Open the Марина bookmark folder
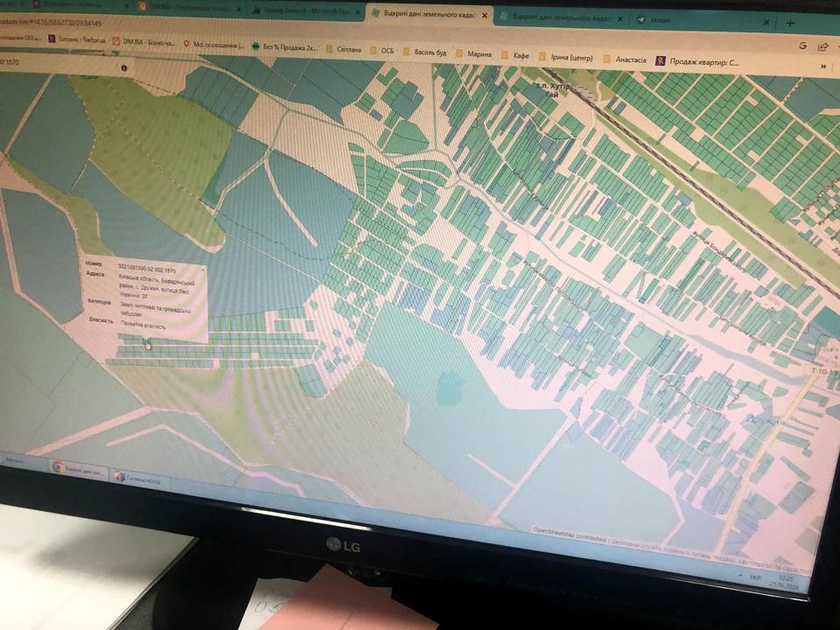The image size is (840, 630). (x=478, y=54)
